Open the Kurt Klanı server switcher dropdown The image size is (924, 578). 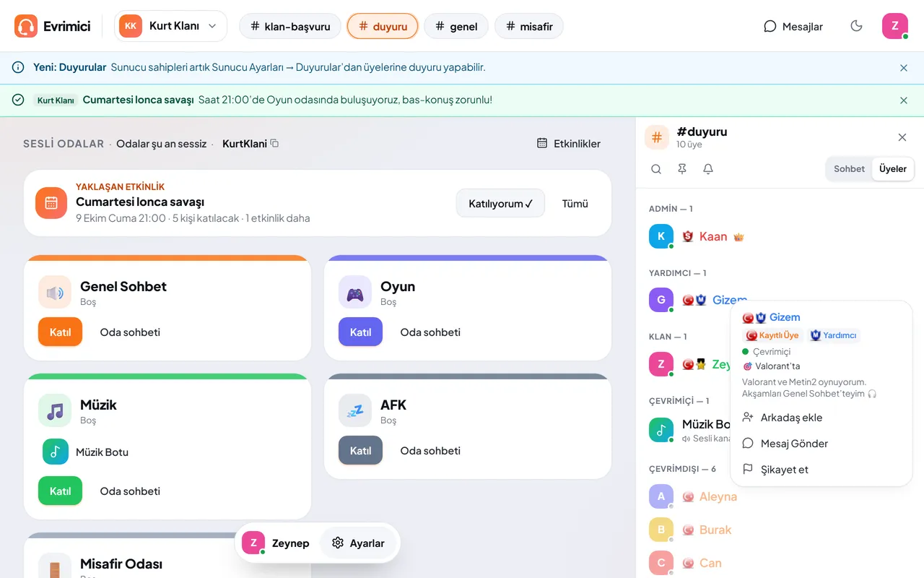click(x=170, y=26)
